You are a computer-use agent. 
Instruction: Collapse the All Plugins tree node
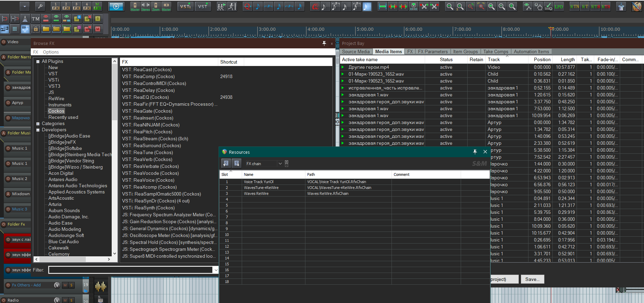38,61
